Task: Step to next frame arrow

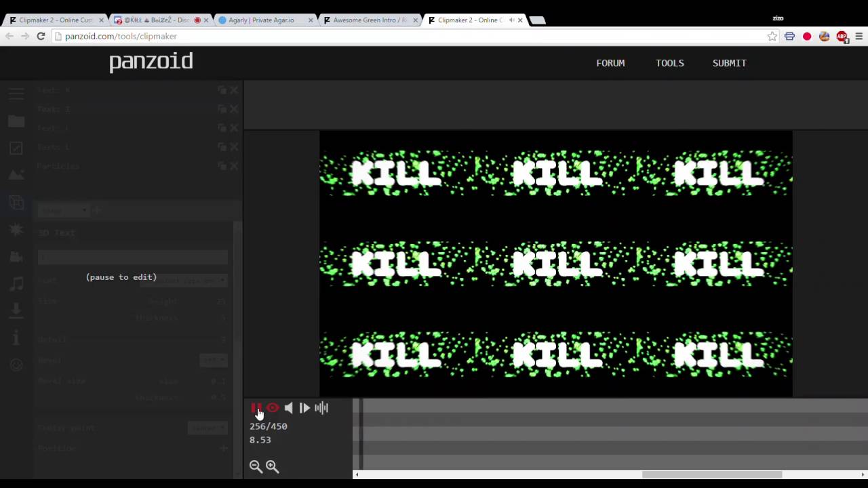Action: pos(304,408)
